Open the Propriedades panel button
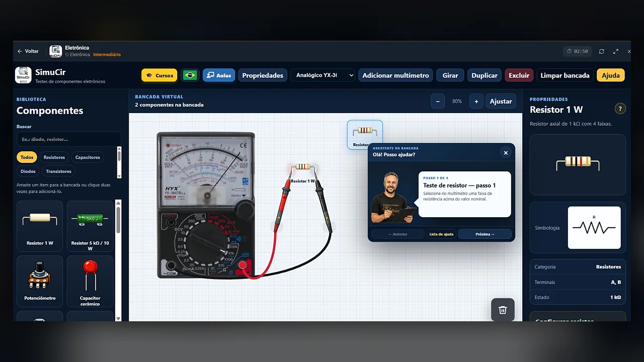This screenshot has height=362, width=644. pos(263,75)
